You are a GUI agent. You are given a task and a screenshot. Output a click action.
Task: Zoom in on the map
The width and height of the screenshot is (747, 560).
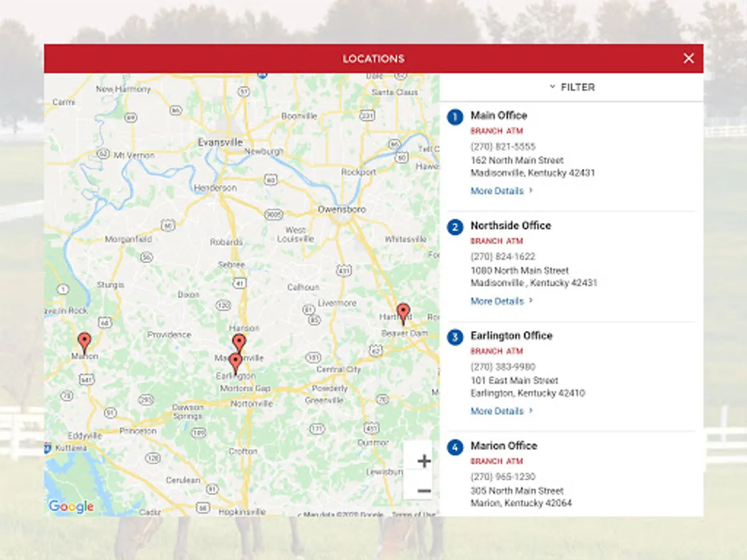pyautogui.click(x=424, y=461)
